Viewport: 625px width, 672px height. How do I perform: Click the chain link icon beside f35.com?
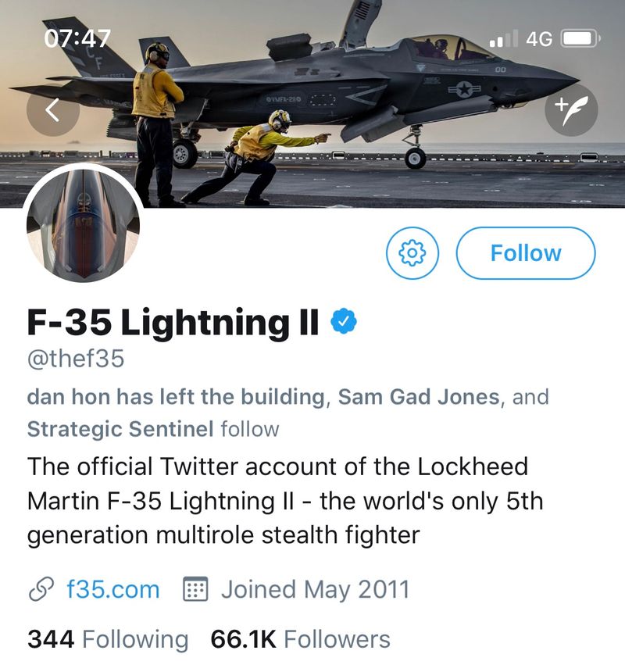point(42,589)
